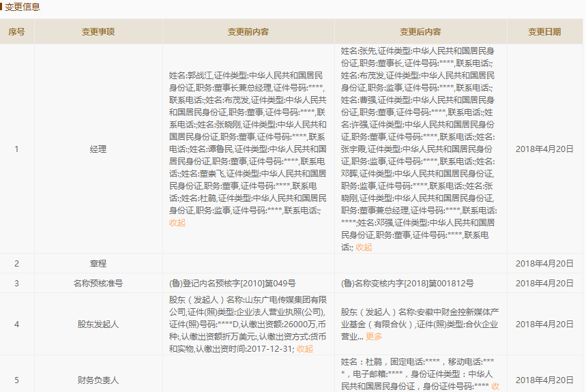Screen dimensions: 586x392
Task: Collapse row 1 after-change content via 收起
Action: click(364, 247)
